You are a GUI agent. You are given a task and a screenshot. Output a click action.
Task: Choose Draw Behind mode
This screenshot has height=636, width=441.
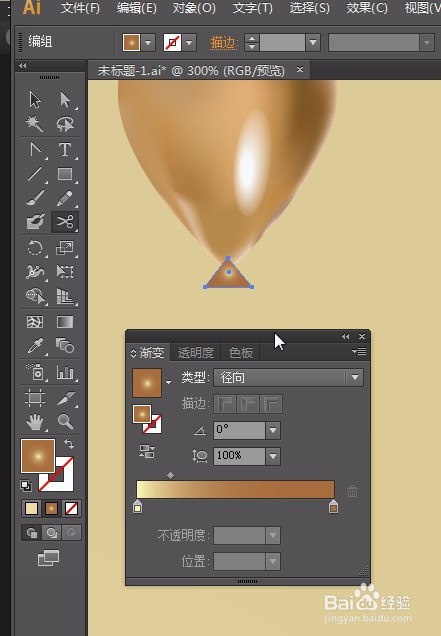[x=52, y=533]
